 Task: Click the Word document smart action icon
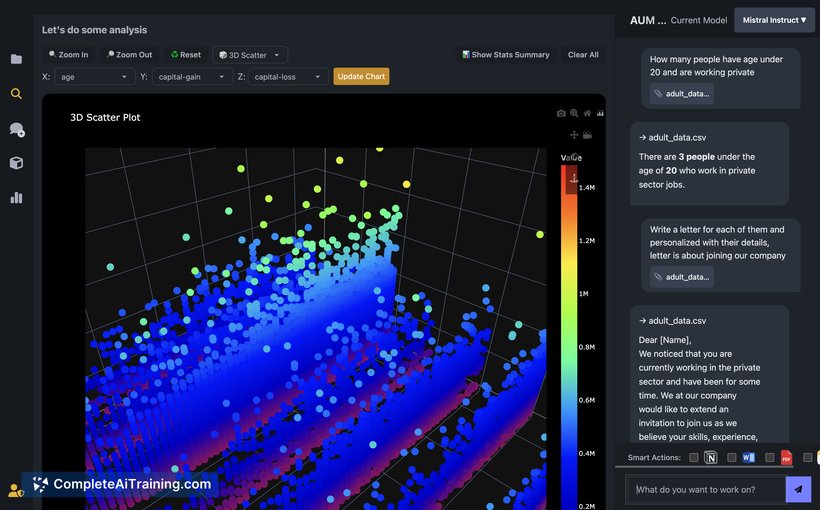(x=749, y=457)
